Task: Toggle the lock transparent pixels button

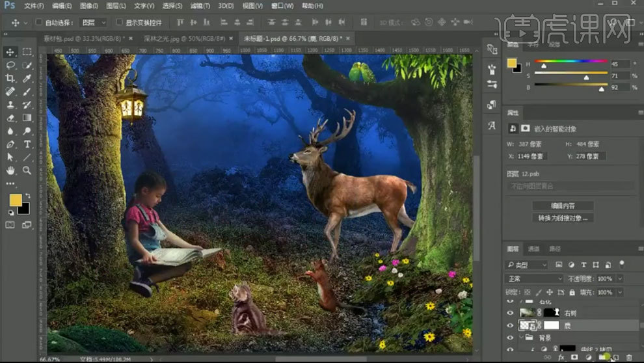Action: pyautogui.click(x=528, y=292)
